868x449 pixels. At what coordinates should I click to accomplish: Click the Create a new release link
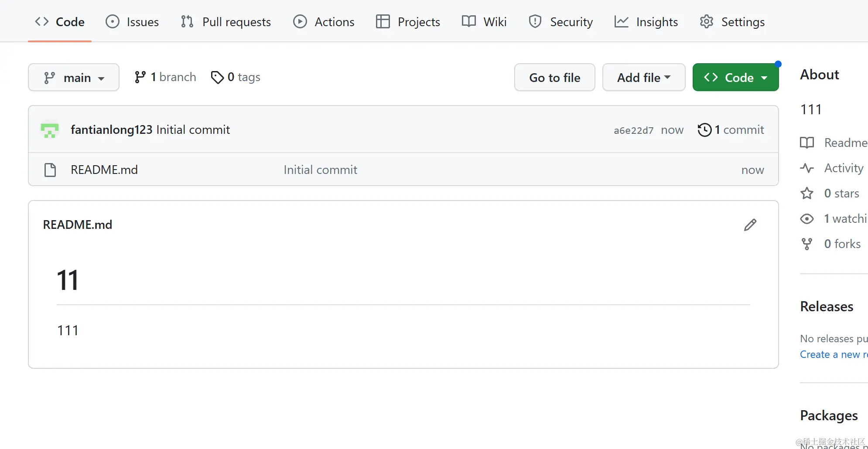[x=833, y=354]
